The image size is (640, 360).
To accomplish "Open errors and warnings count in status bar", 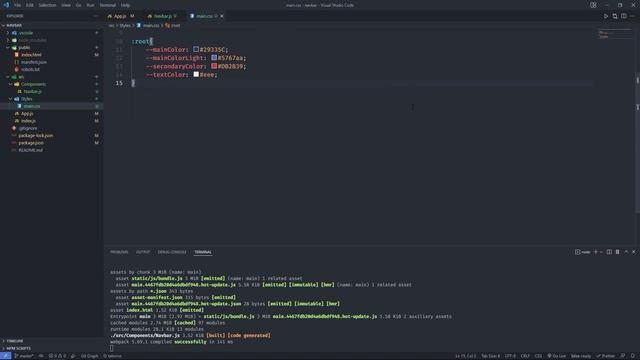I will [x=57, y=356].
